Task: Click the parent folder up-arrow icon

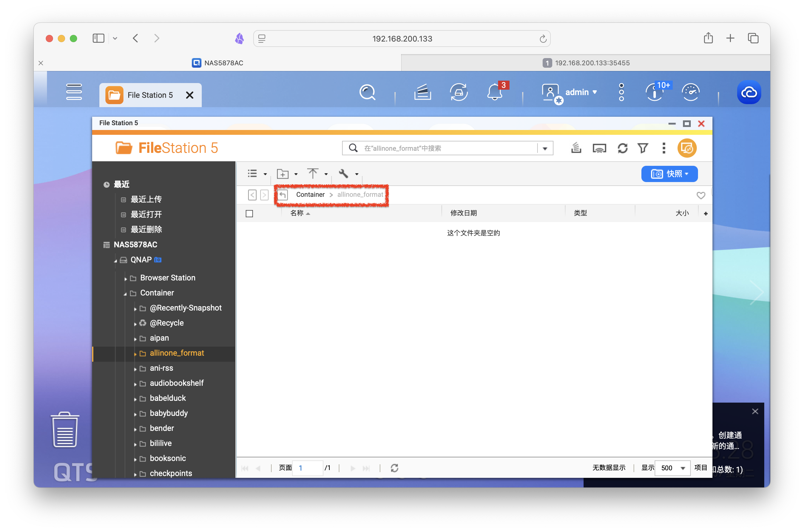Action: click(x=283, y=195)
